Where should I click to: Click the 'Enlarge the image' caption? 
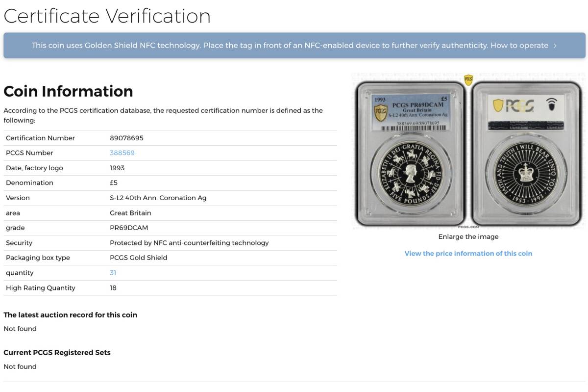tap(468, 236)
